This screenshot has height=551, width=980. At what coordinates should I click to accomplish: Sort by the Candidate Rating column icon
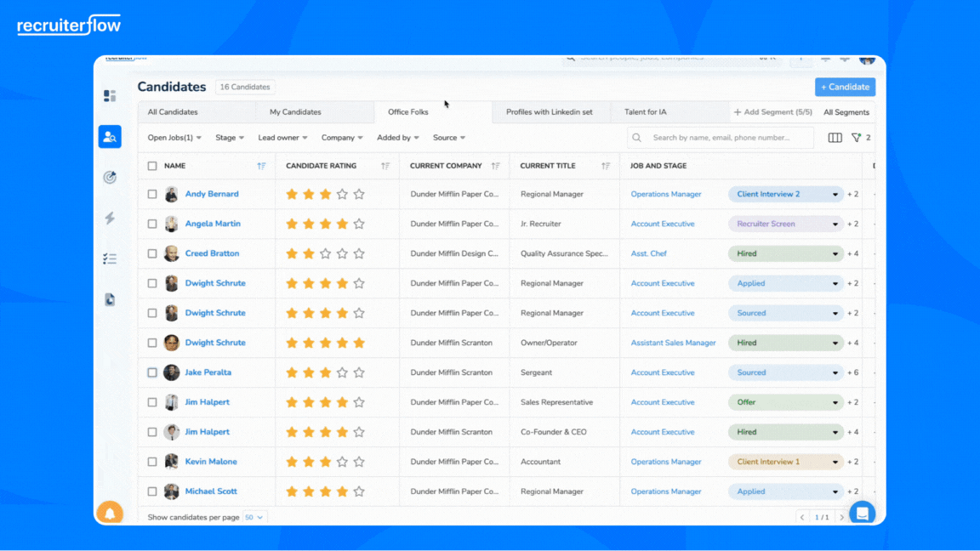(x=385, y=166)
